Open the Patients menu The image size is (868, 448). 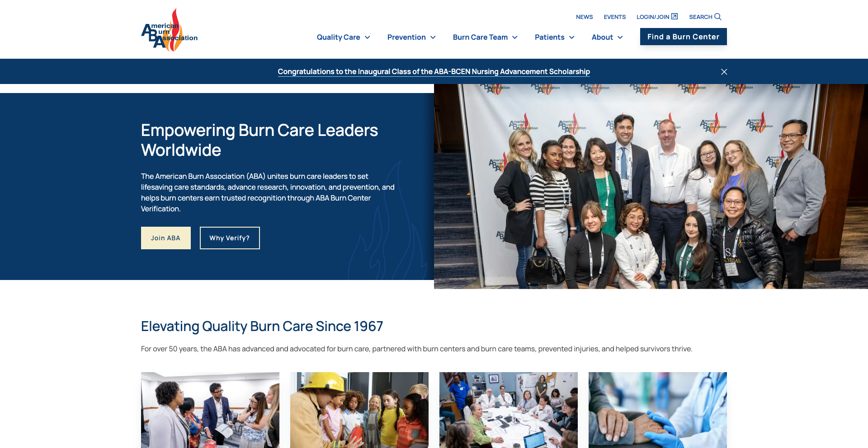click(x=549, y=37)
